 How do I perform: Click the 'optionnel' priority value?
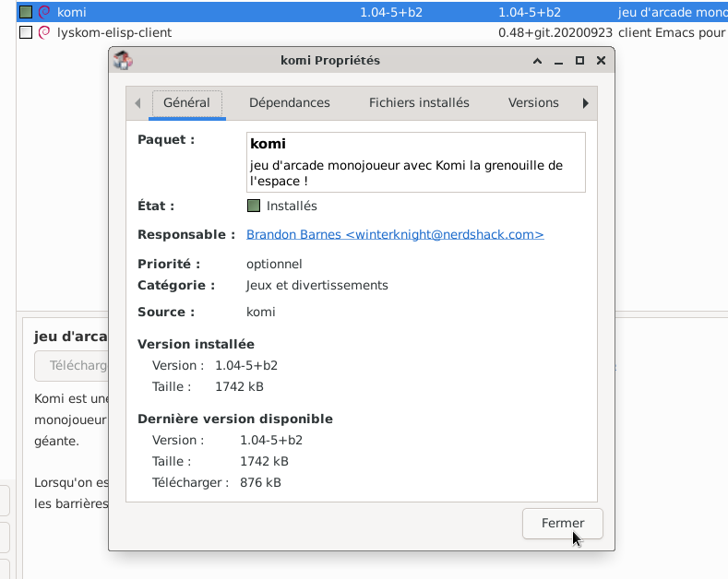click(x=274, y=264)
